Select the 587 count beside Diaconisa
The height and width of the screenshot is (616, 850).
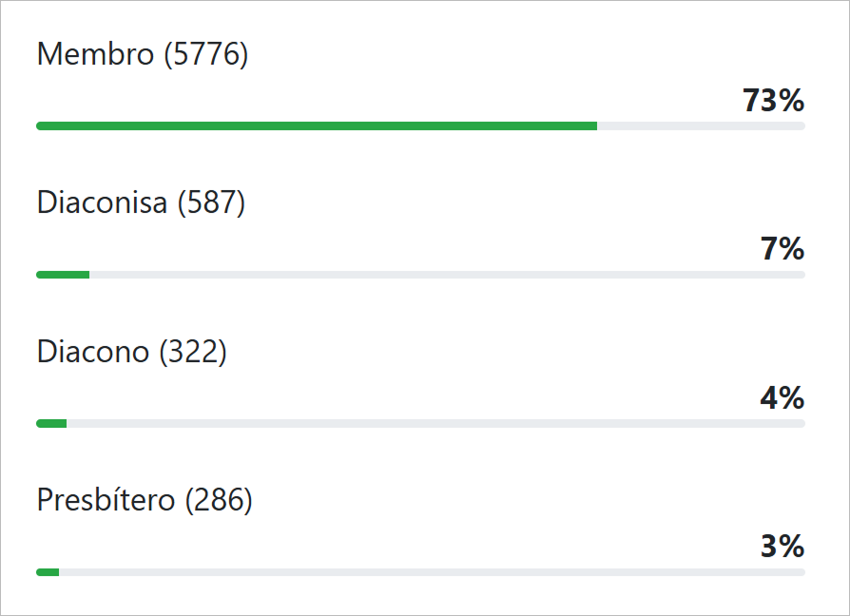[211, 203]
